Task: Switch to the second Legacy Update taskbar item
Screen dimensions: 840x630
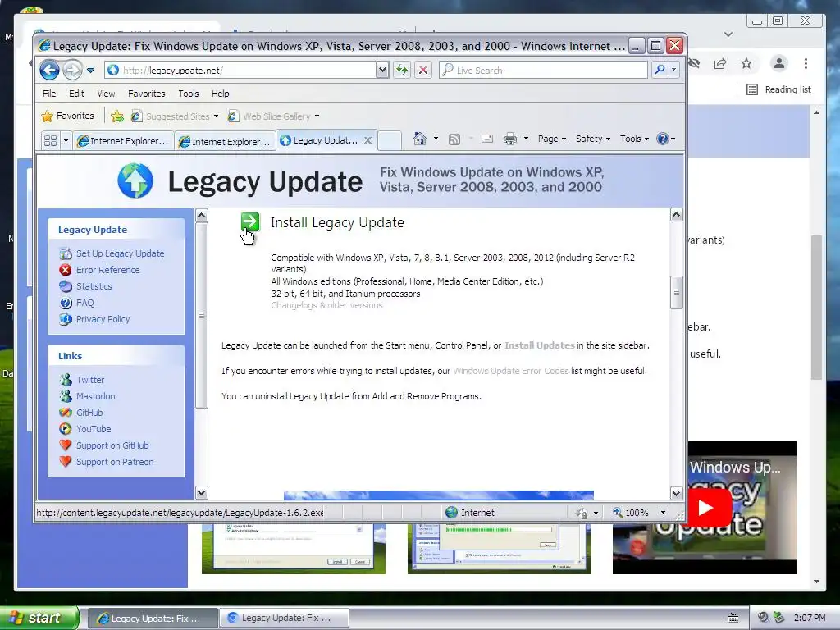Action: [285, 618]
